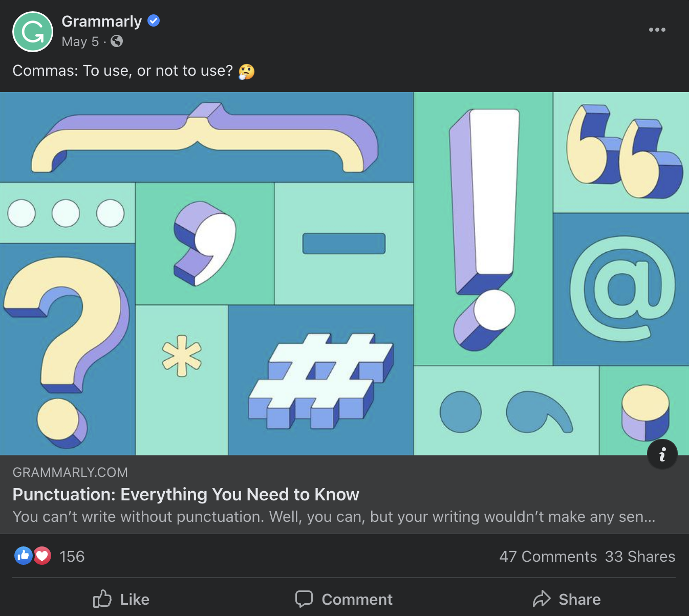Click the Comment button
The image size is (689, 616).
pyautogui.click(x=344, y=599)
